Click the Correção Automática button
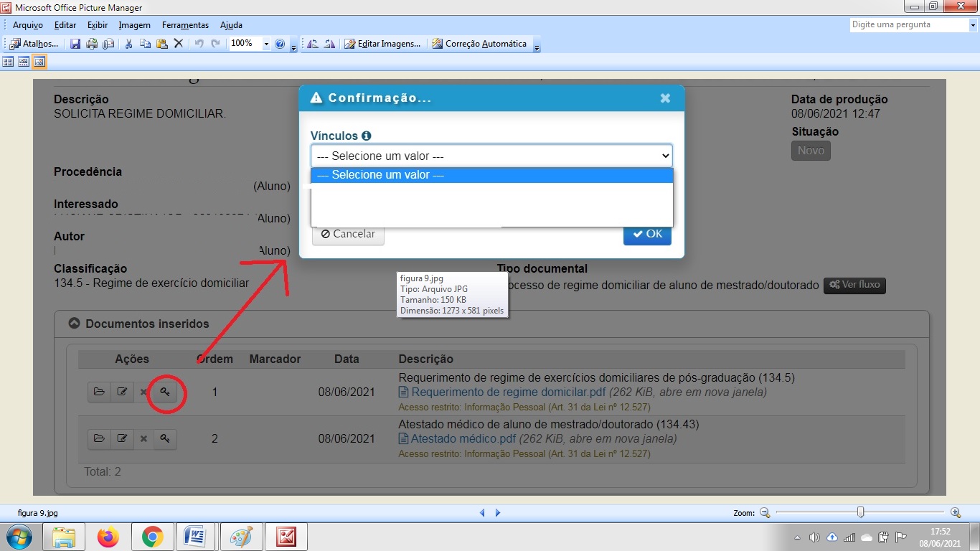The image size is (980, 551). coord(479,44)
